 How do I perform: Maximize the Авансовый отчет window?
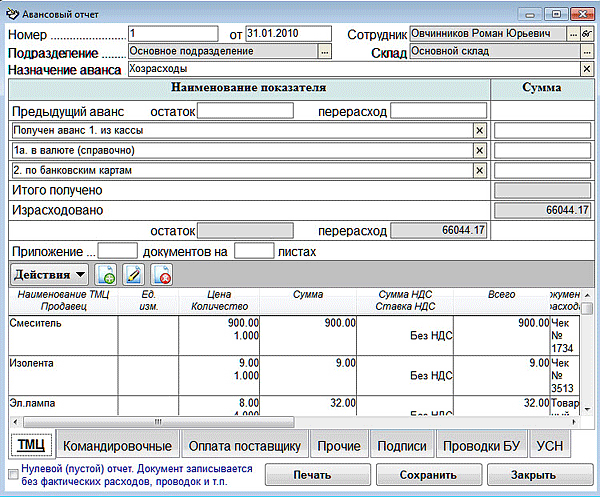coord(556,15)
